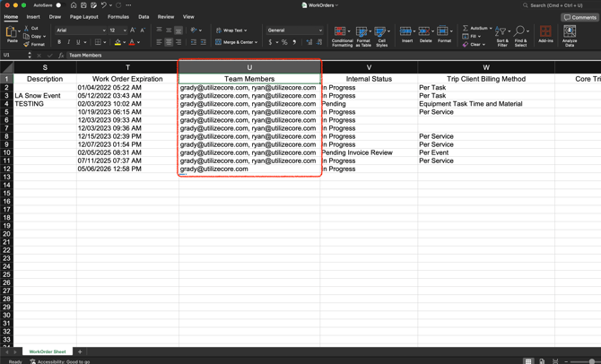Click the insert function fx icon
Image resolution: width=601 pixels, height=364 pixels.
(x=61, y=56)
